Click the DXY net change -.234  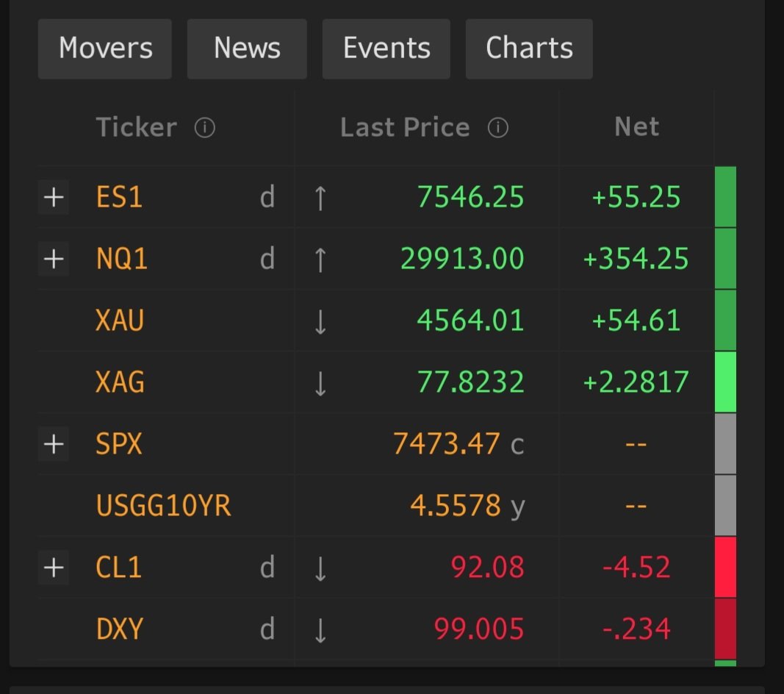tap(636, 629)
